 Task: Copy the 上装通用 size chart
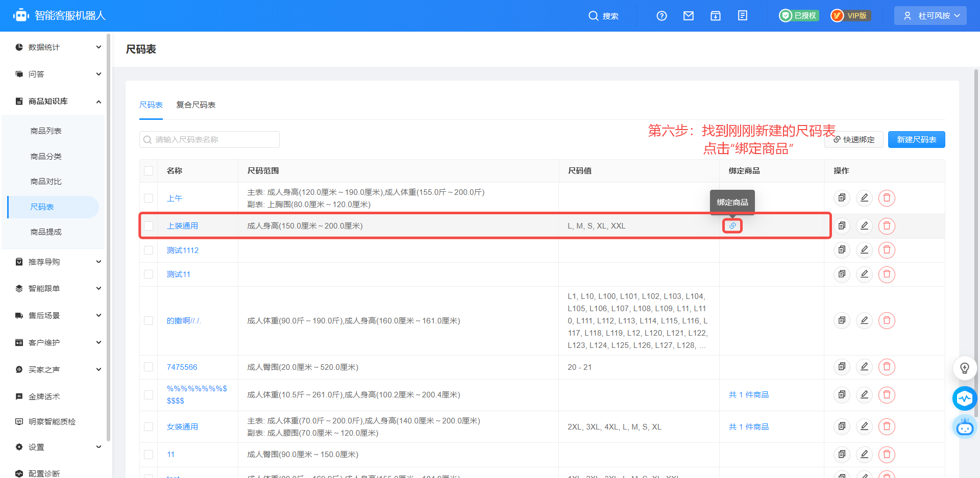point(842,225)
